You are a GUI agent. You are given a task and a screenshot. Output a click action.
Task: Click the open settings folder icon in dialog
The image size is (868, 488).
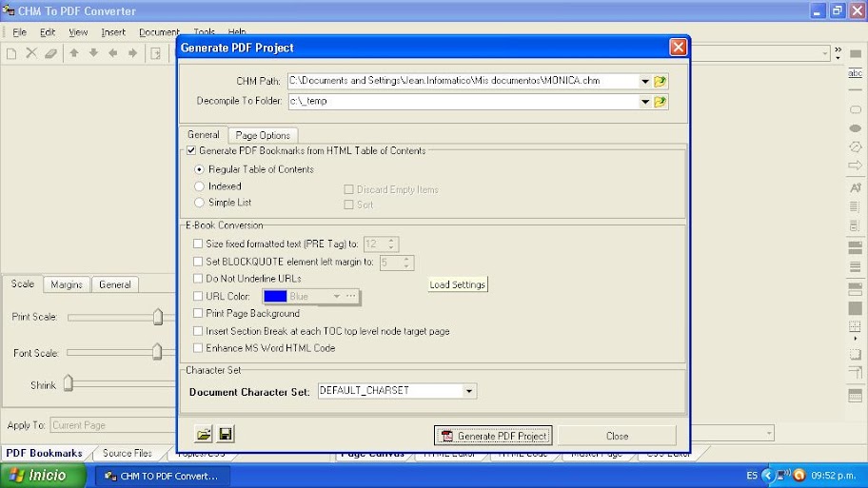pos(204,435)
